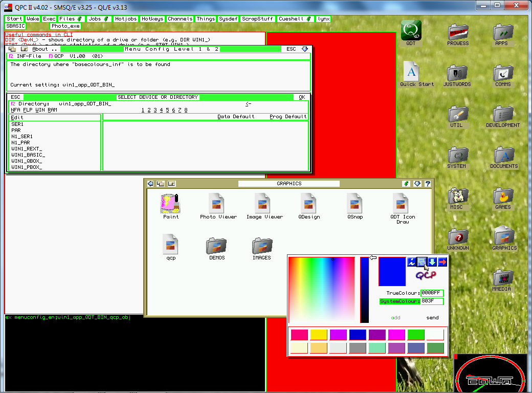Open the PROWESS folder icon
The width and height of the screenshot is (532, 393).
coord(458,33)
